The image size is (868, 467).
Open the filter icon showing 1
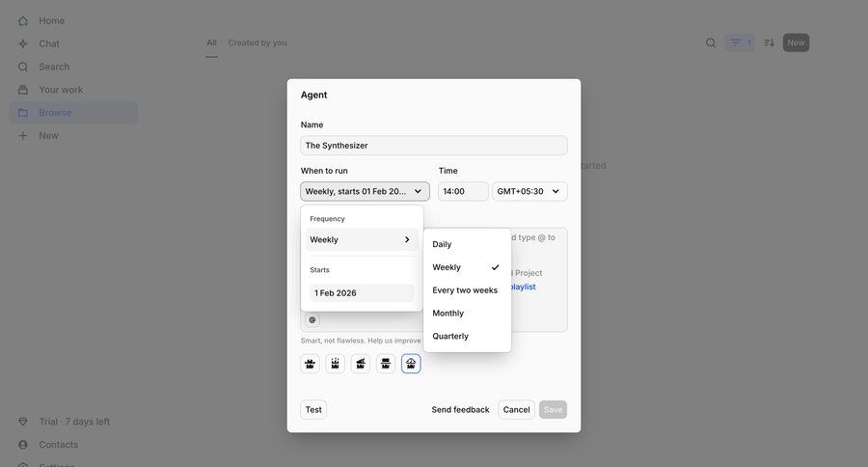pos(740,42)
